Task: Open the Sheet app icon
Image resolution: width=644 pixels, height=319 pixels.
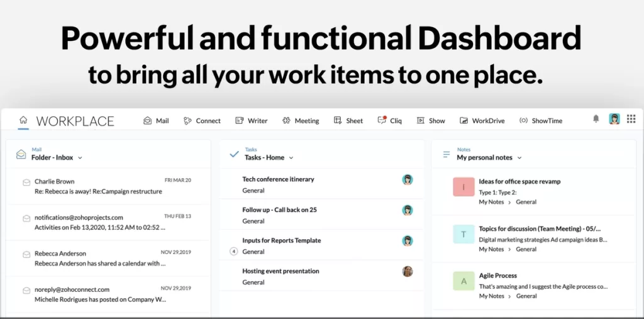Action: click(x=338, y=120)
